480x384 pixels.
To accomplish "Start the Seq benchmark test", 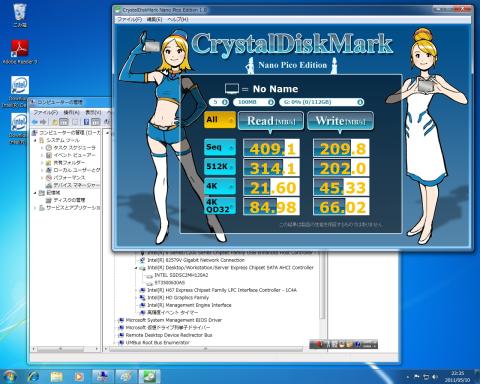I will [220, 147].
